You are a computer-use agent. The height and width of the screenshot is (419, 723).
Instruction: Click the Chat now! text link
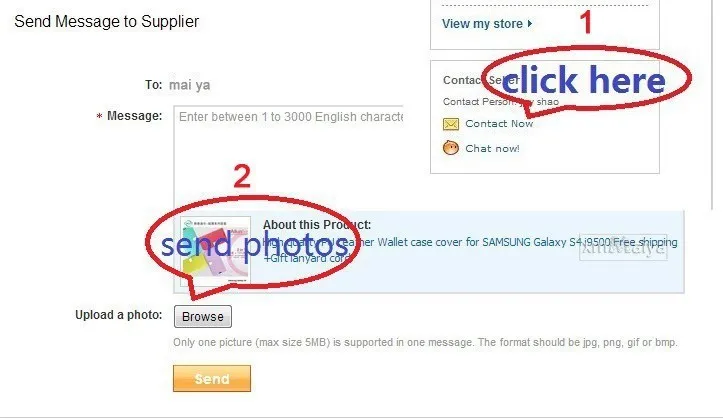coord(492,148)
